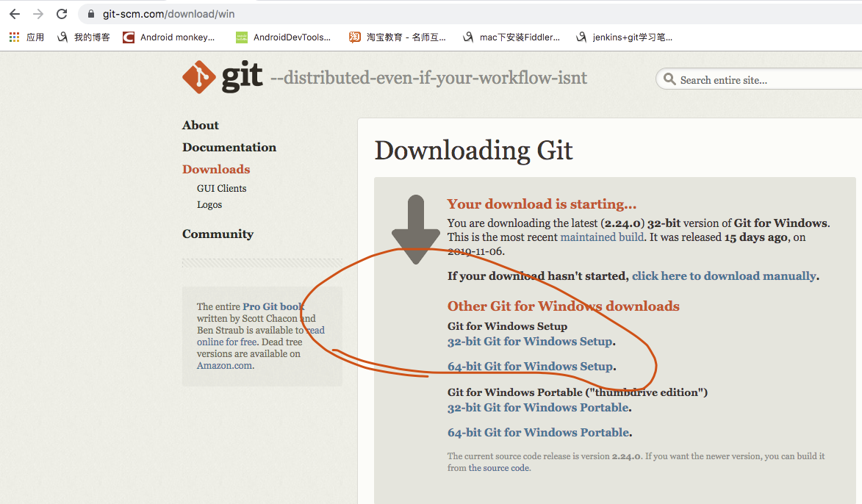Open the AndroidDevTools bookmark
Screen dimensions: 862x504
coord(283,37)
